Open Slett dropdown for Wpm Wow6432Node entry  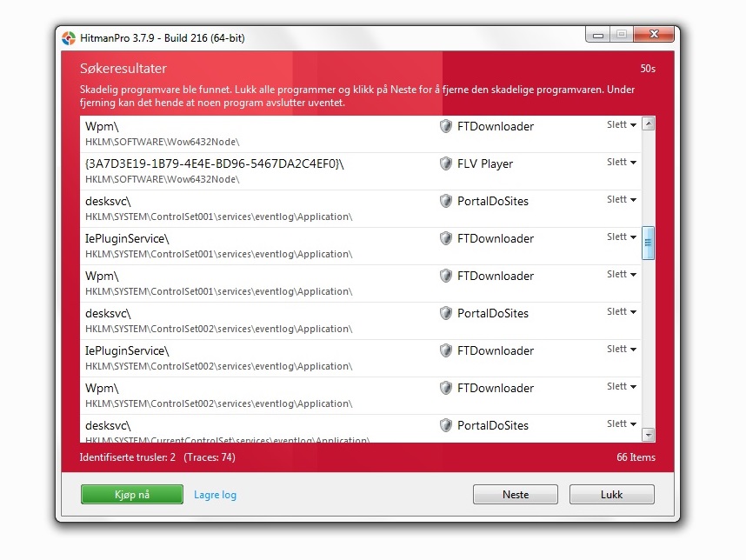(x=622, y=124)
